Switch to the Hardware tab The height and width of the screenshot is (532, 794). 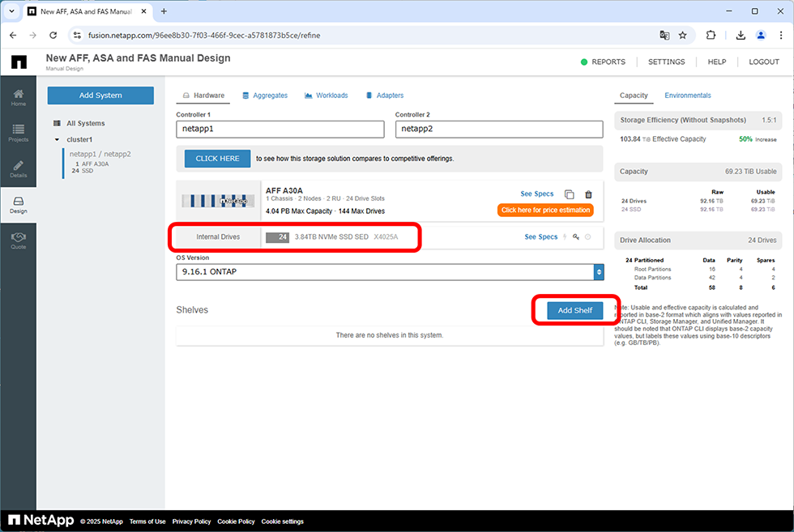pos(203,96)
